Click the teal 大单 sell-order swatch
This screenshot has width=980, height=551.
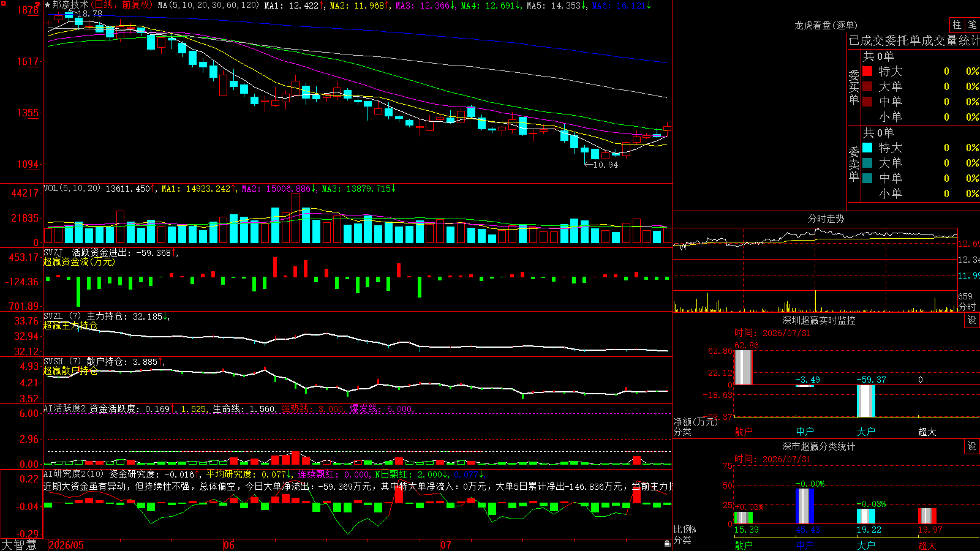[x=867, y=163]
